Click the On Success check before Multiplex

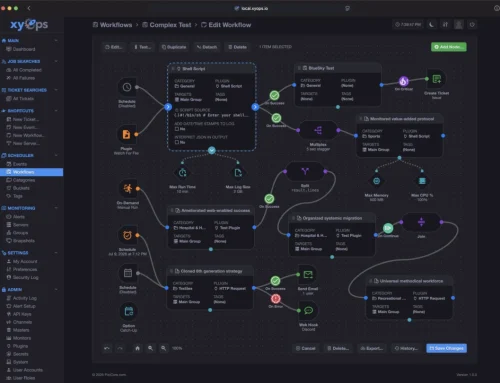(x=276, y=118)
